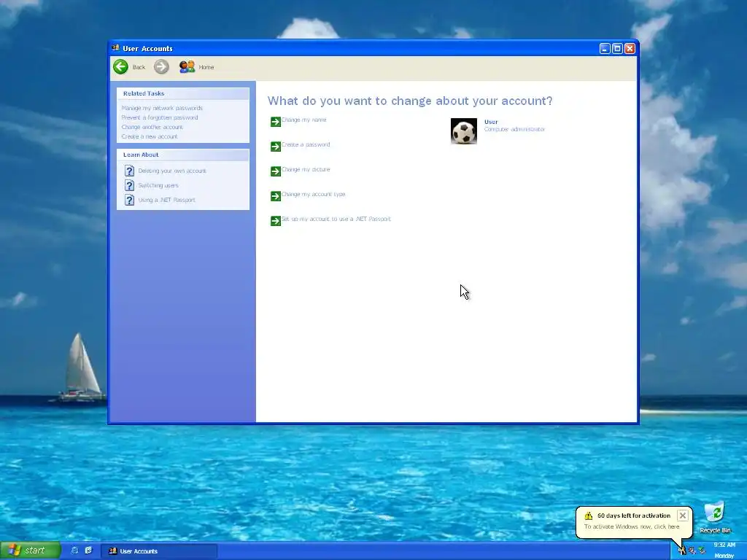The image size is (747, 560).
Task: Click the Back label in the toolbar
Action: [x=139, y=67]
